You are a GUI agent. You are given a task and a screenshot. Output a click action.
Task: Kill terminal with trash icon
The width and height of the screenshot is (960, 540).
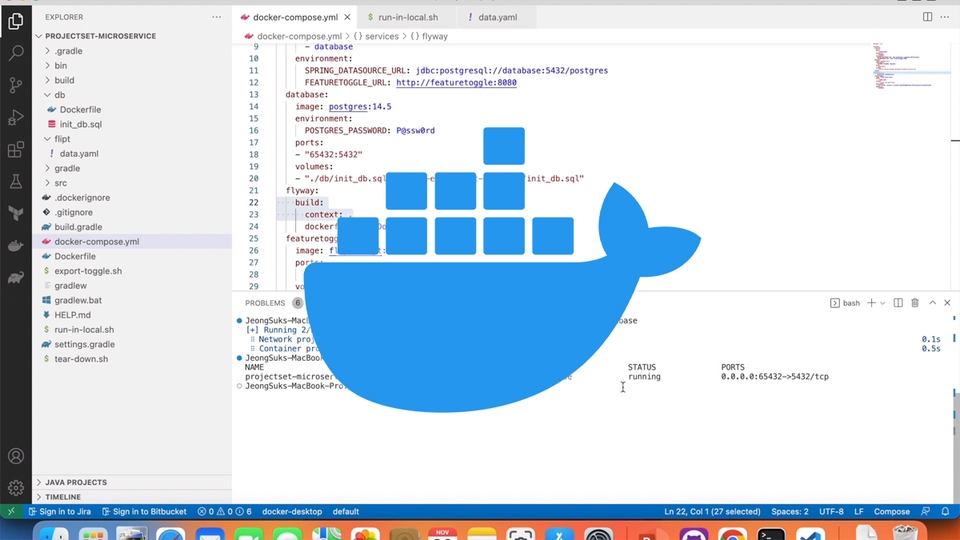coord(915,303)
